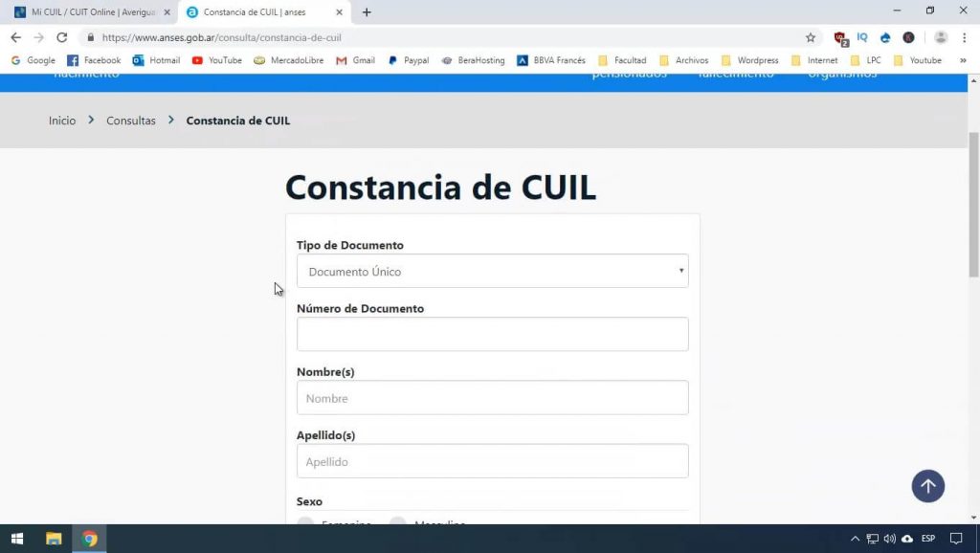The image size is (980, 553).
Task: Click the Número de Documento input field
Action: pos(492,334)
